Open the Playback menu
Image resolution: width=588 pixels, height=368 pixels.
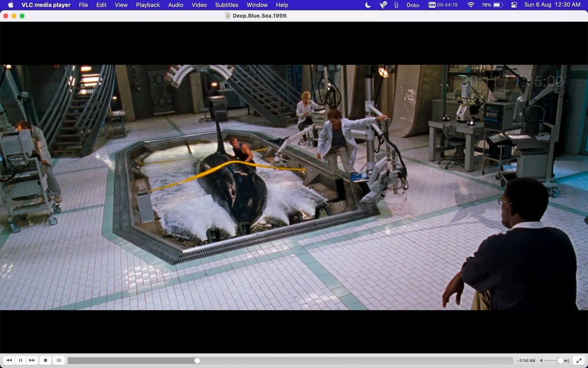pyautogui.click(x=148, y=5)
